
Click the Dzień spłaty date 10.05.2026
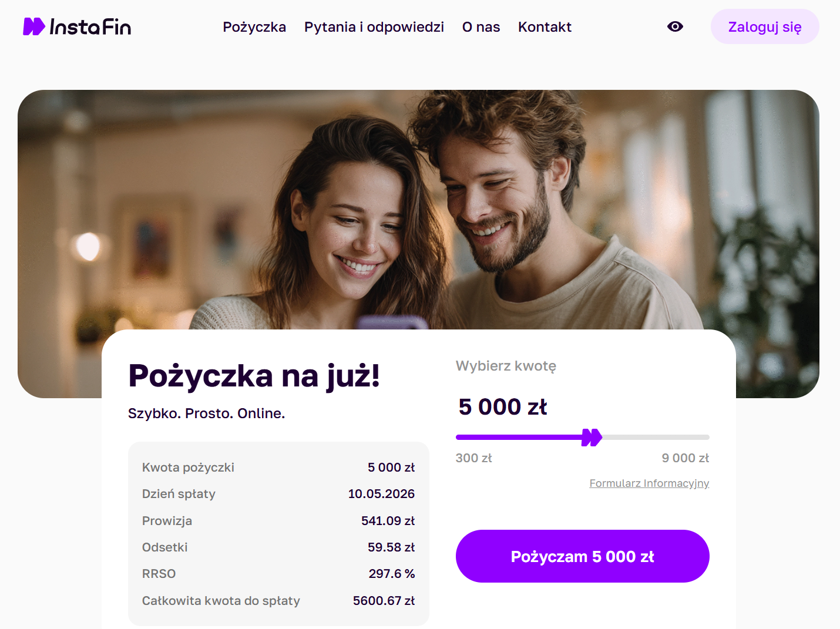point(381,494)
